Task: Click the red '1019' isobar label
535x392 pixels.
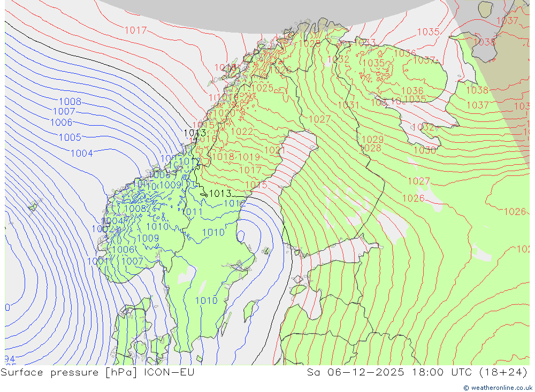Action: pyautogui.click(x=249, y=157)
